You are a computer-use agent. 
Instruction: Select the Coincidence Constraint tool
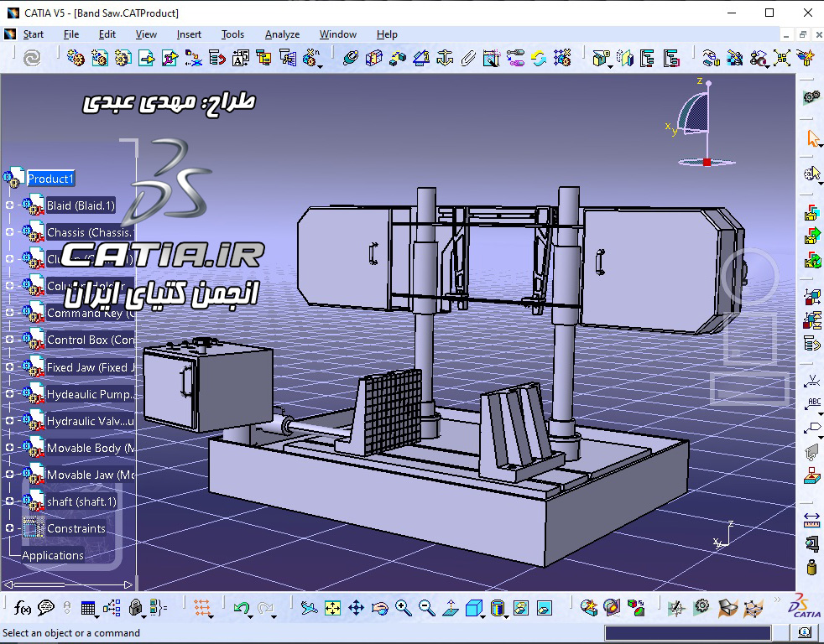point(351,58)
